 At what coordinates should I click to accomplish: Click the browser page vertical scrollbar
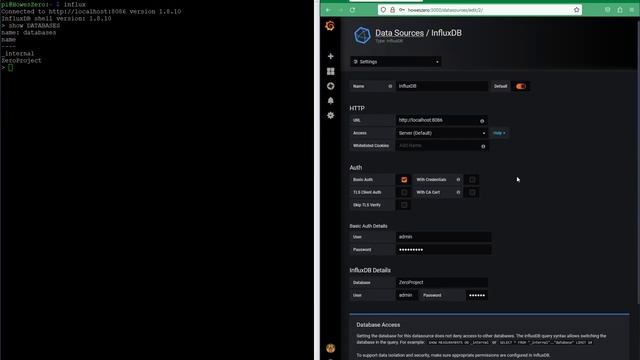(638, 163)
